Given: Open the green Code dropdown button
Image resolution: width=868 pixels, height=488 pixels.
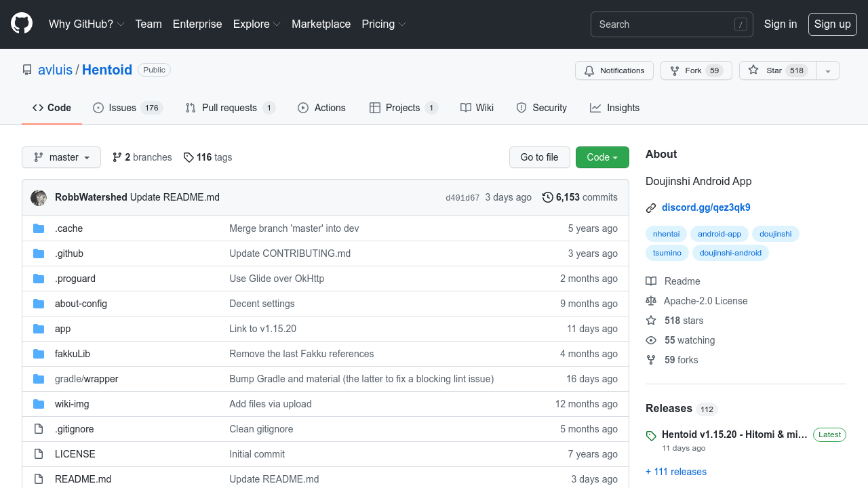Looking at the screenshot, I should coord(602,157).
